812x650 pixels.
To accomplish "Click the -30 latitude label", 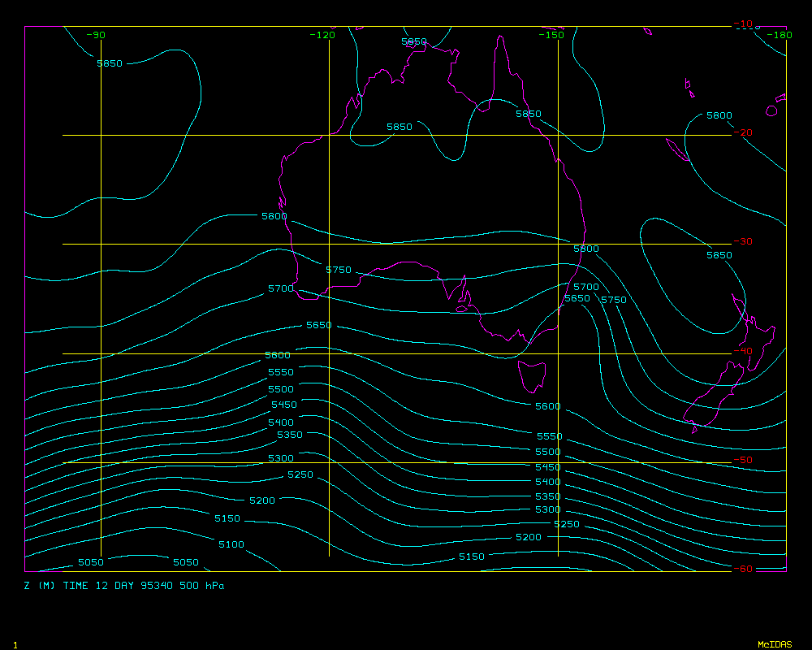I will tap(742, 242).
